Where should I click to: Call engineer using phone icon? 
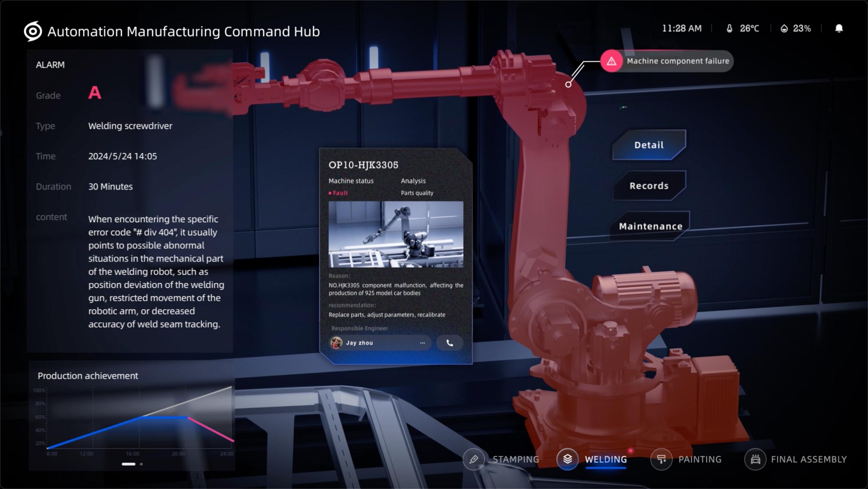(449, 343)
